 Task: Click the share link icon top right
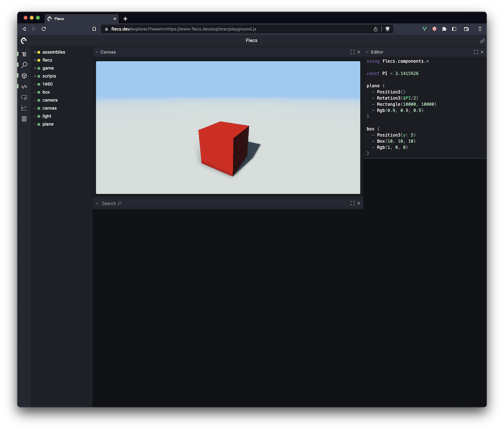[482, 41]
